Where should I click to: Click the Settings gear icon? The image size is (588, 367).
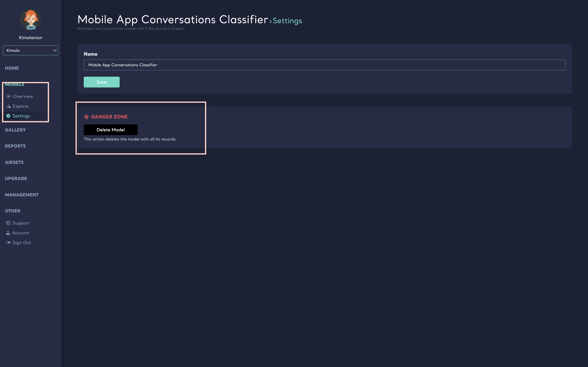point(8,116)
